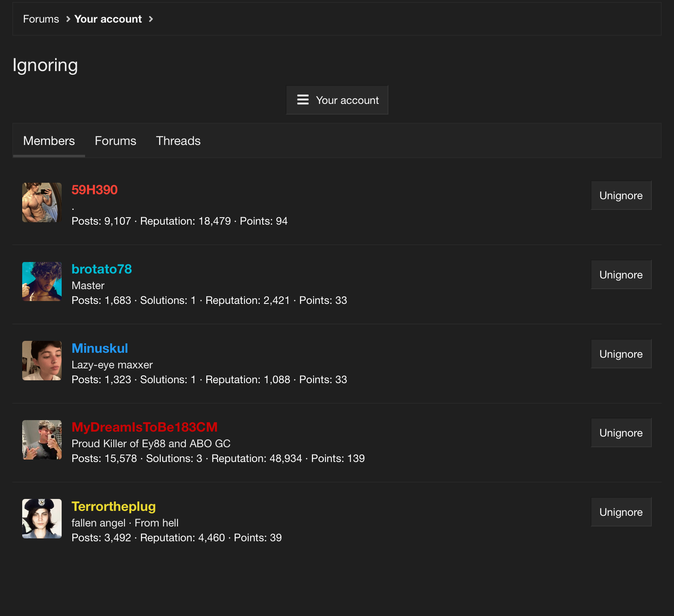Visit the Terrortheplug profile link

[113, 506]
